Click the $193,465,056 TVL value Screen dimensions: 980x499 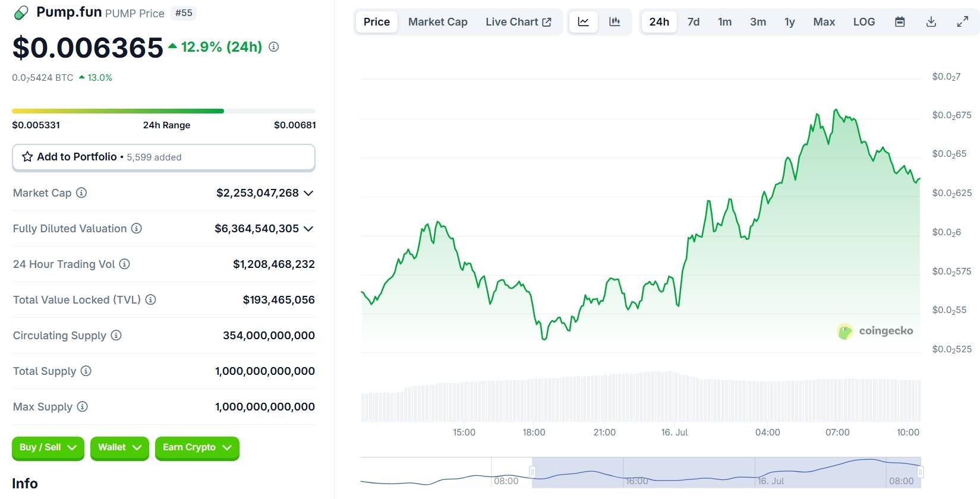pos(279,300)
